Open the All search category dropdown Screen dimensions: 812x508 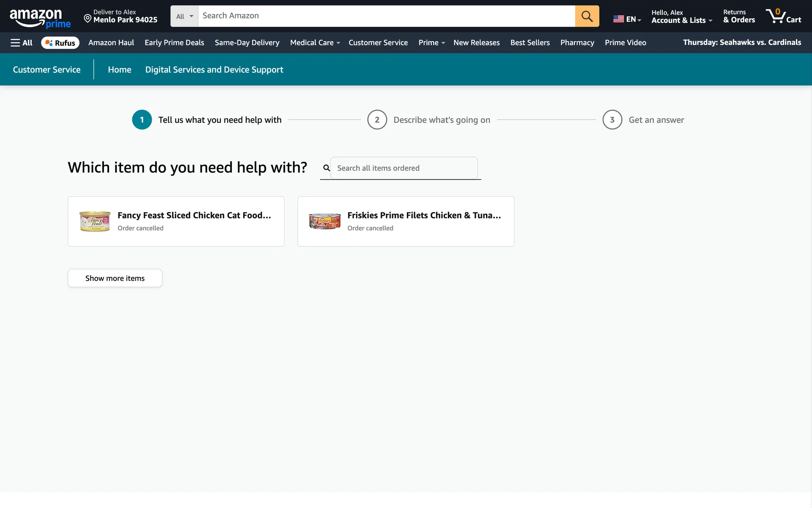(184, 16)
